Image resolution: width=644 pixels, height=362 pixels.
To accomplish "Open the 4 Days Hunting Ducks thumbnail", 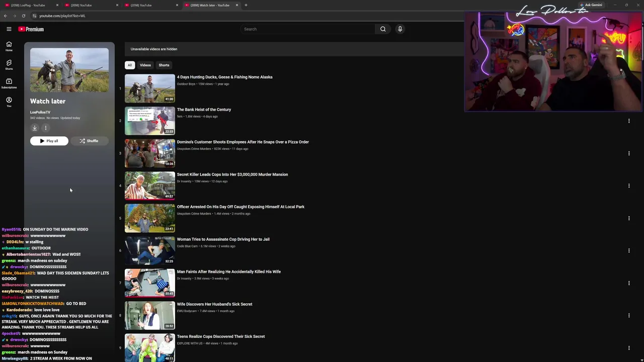I will [150, 88].
